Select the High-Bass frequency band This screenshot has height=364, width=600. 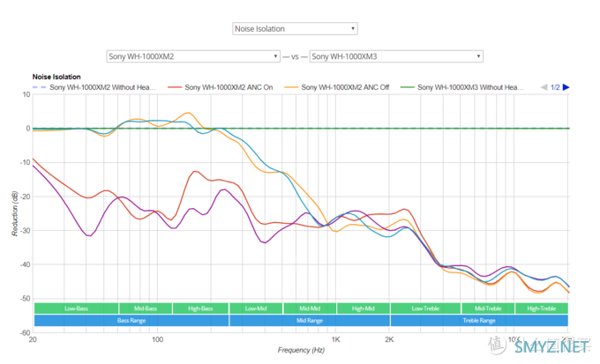pyautogui.click(x=200, y=308)
